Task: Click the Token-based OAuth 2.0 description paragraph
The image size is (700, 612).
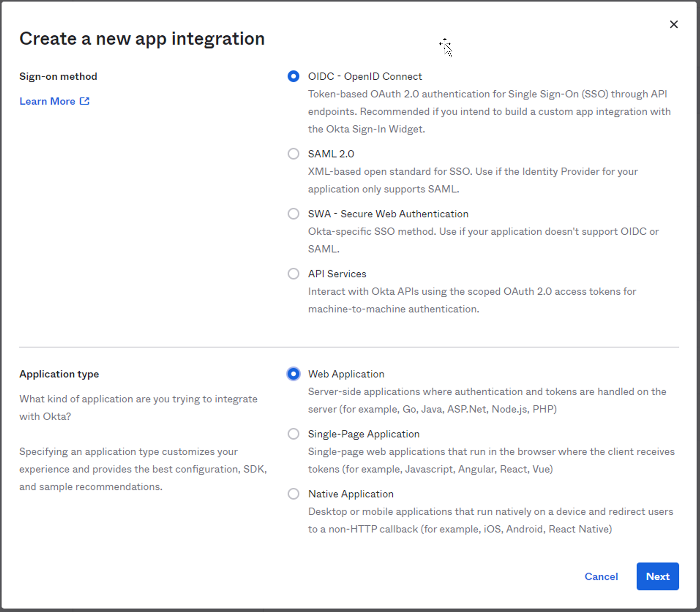Action: tap(489, 111)
